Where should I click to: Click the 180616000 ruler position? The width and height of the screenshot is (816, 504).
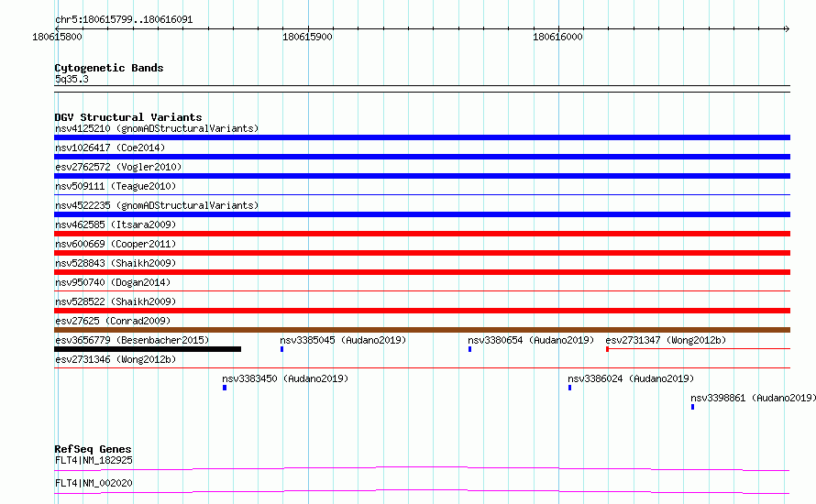pos(557,37)
